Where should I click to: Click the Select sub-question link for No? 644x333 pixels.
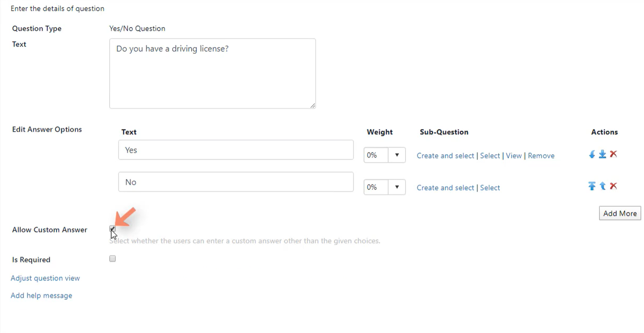[490, 188]
